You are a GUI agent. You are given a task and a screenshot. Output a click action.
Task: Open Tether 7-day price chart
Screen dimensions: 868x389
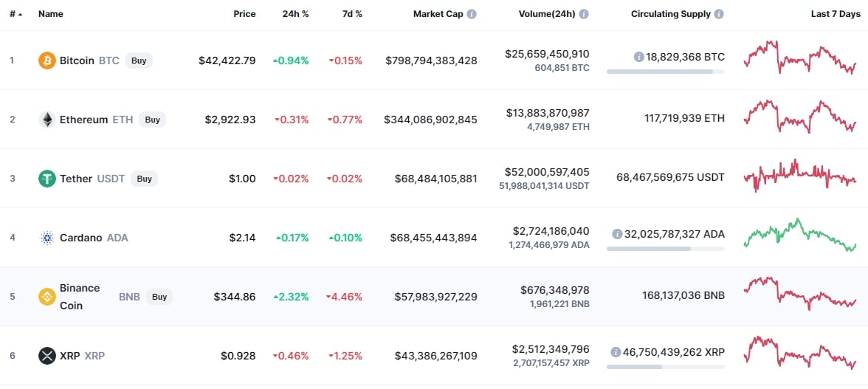click(800, 176)
